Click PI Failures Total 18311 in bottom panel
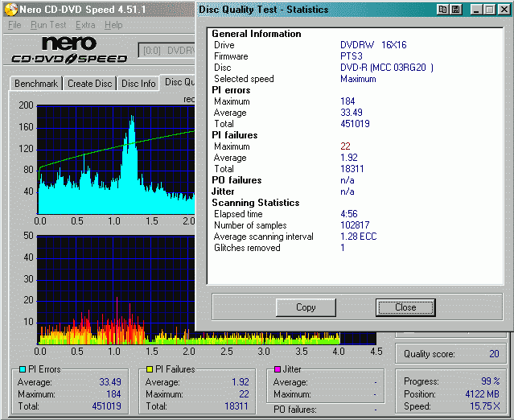Screen dimensions: 514x420 236,406
